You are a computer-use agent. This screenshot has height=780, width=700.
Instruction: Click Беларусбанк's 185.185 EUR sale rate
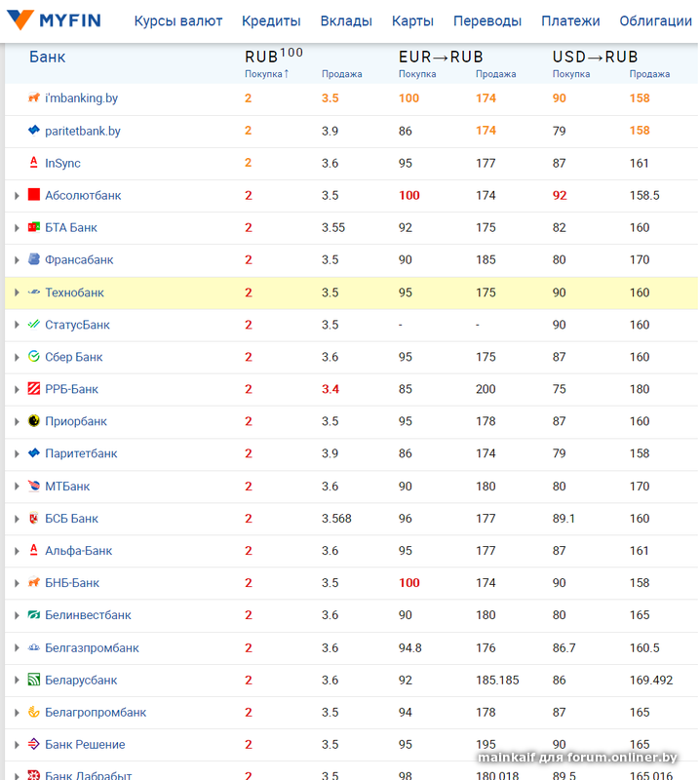click(497, 680)
